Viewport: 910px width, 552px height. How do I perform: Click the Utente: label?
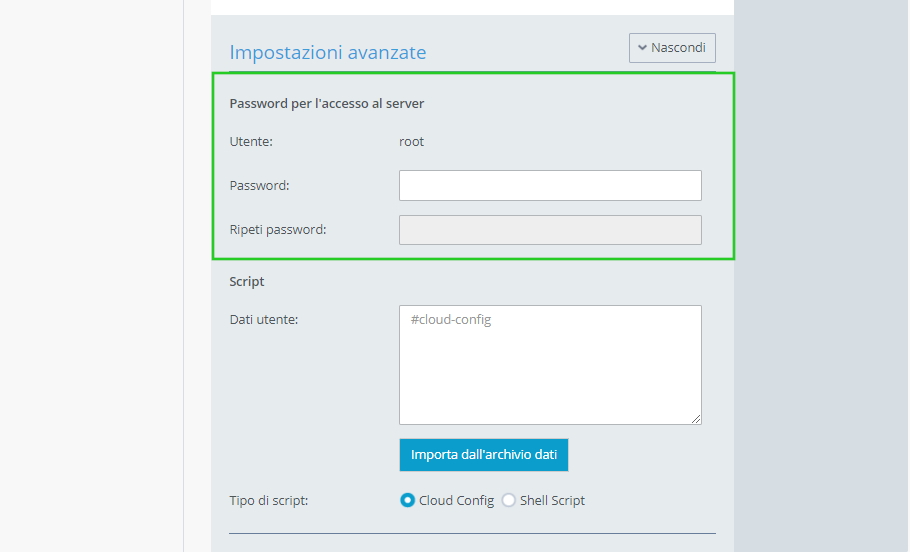click(251, 142)
